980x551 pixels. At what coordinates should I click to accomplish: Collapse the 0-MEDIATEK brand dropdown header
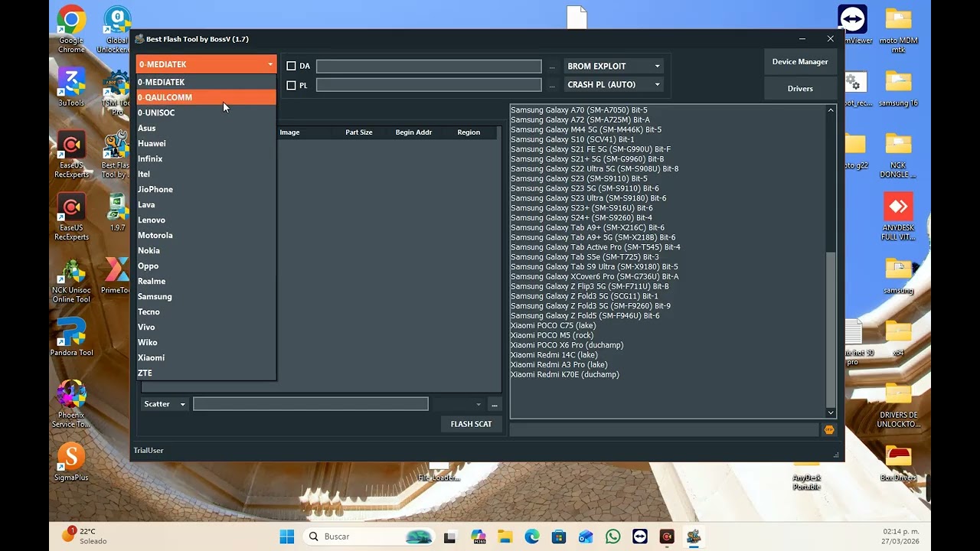206,64
